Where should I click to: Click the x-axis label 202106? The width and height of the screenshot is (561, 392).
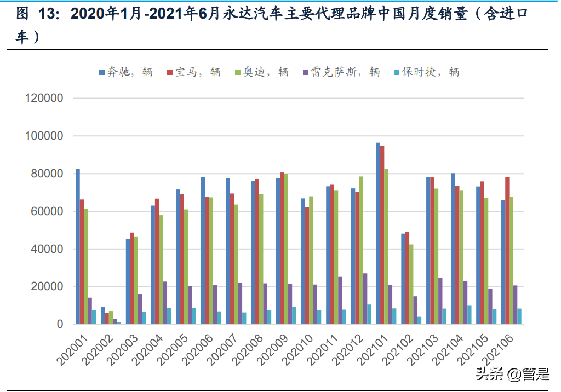click(x=497, y=350)
